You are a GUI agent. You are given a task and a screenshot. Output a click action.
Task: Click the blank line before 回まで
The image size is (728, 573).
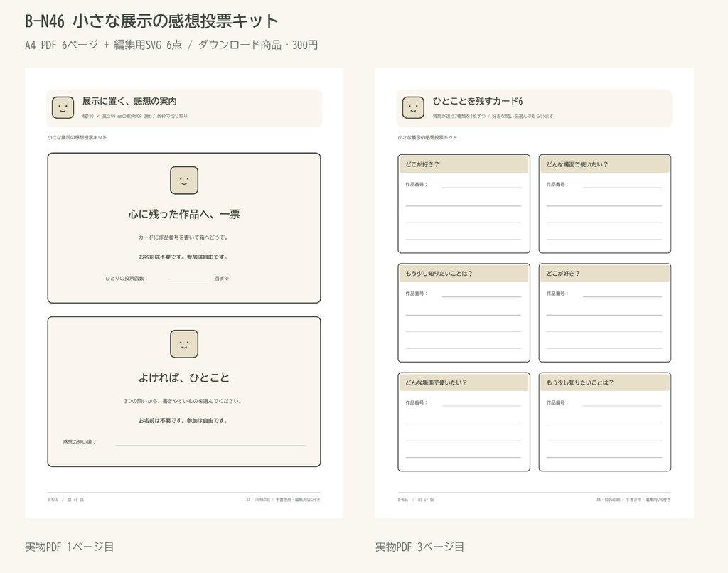[188, 281]
